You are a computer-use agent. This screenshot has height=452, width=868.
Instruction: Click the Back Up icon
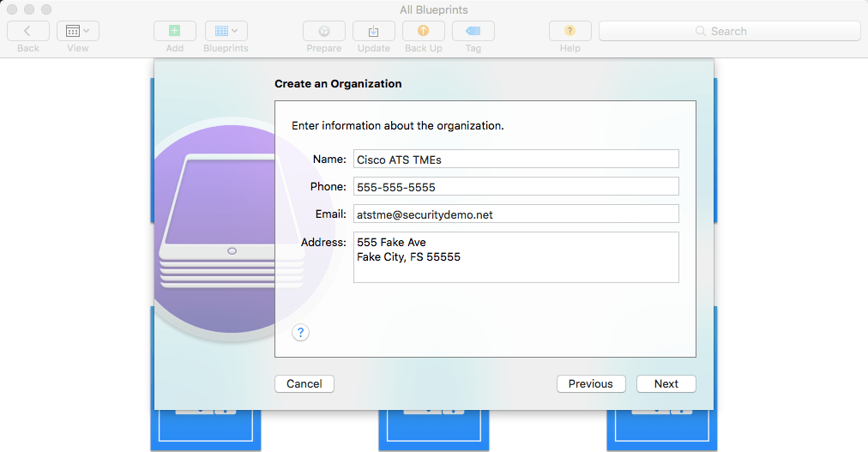coord(424,31)
